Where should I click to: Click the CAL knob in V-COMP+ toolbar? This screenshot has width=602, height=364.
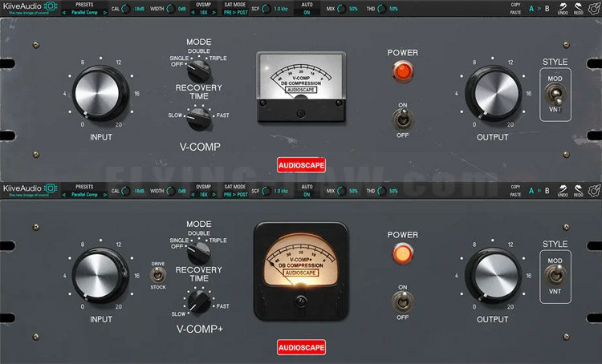126,191
